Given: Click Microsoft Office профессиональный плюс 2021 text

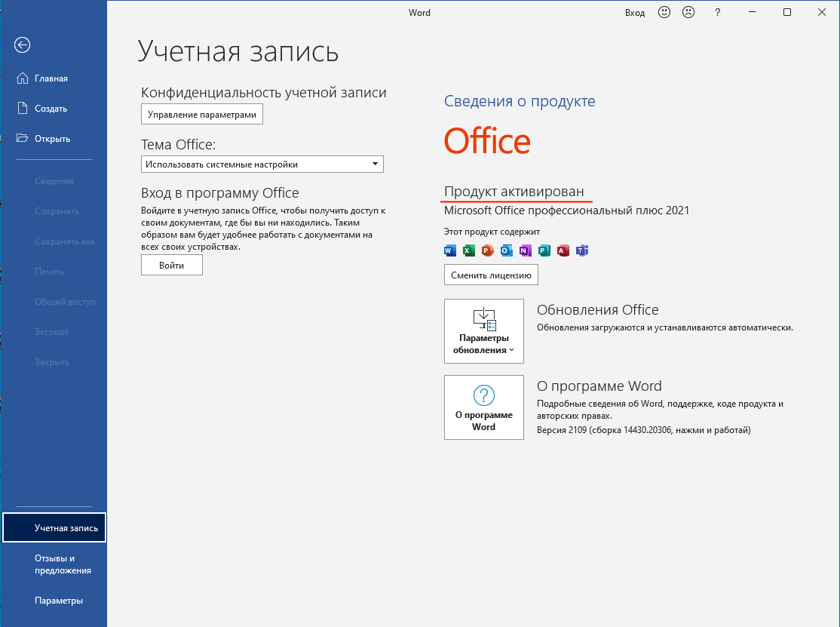Looking at the screenshot, I should 567,211.
